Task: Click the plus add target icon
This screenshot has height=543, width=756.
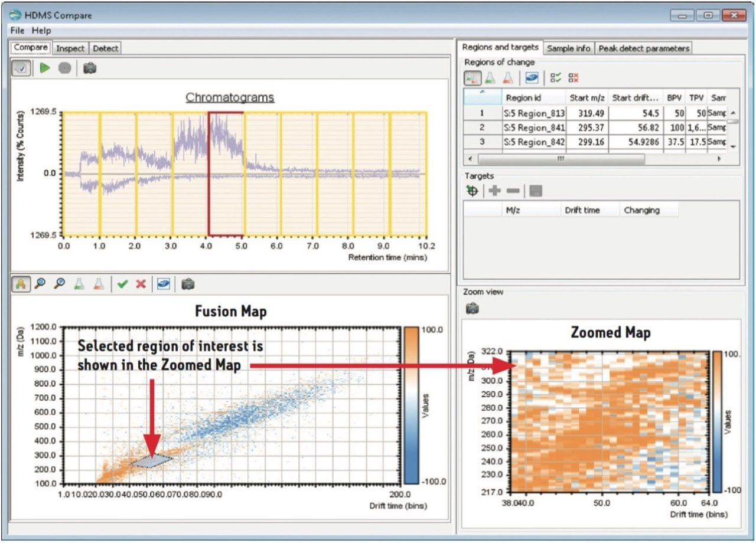Action: tap(494, 191)
